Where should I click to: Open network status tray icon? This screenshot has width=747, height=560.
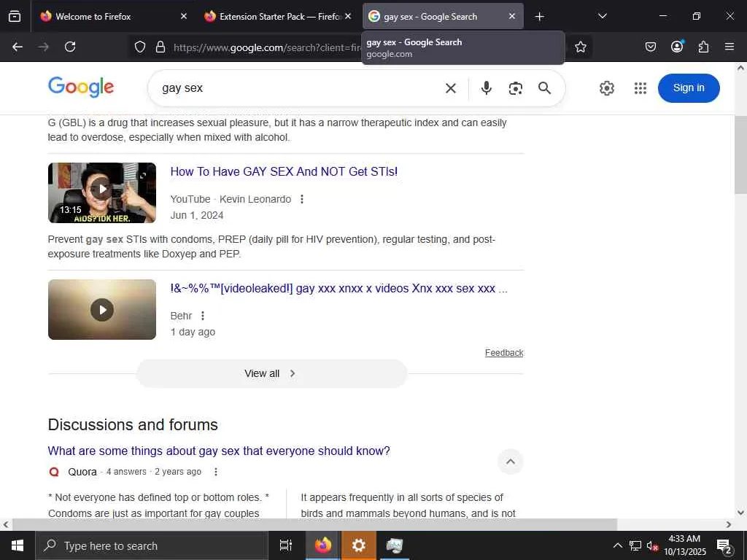coord(635,545)
